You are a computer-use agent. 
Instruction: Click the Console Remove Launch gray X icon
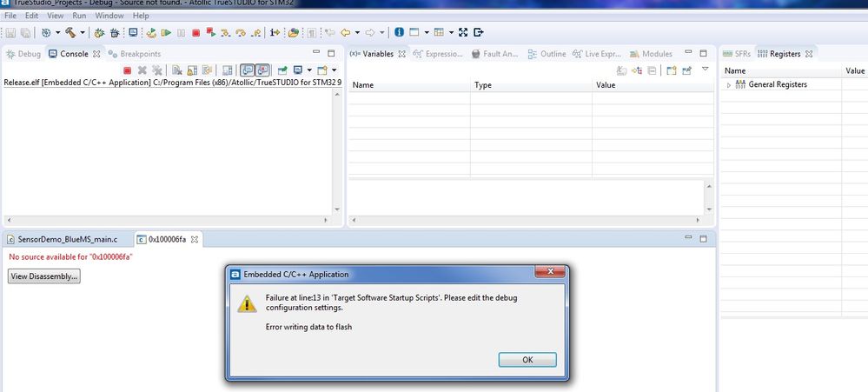pyautogui.click(x=142, y=70)
